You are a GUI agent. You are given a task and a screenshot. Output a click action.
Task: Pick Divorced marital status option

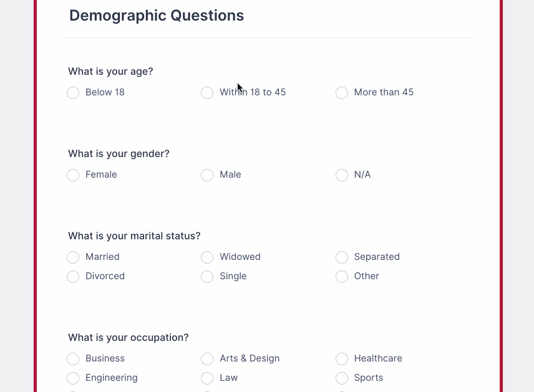(73, 277)
